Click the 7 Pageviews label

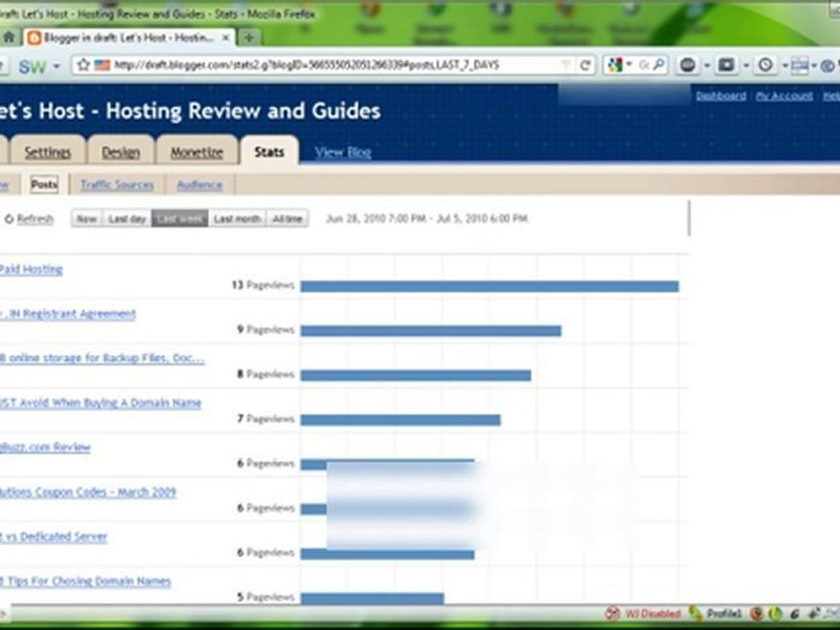266,418
